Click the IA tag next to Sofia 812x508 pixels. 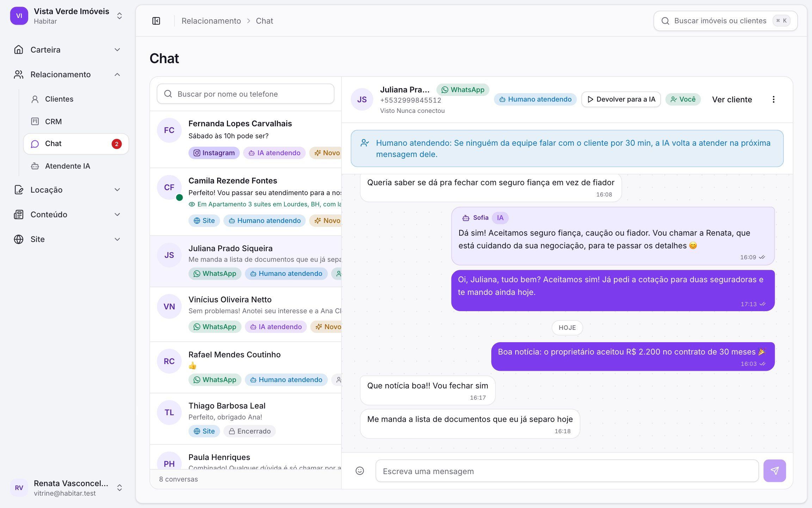point(500,218)
